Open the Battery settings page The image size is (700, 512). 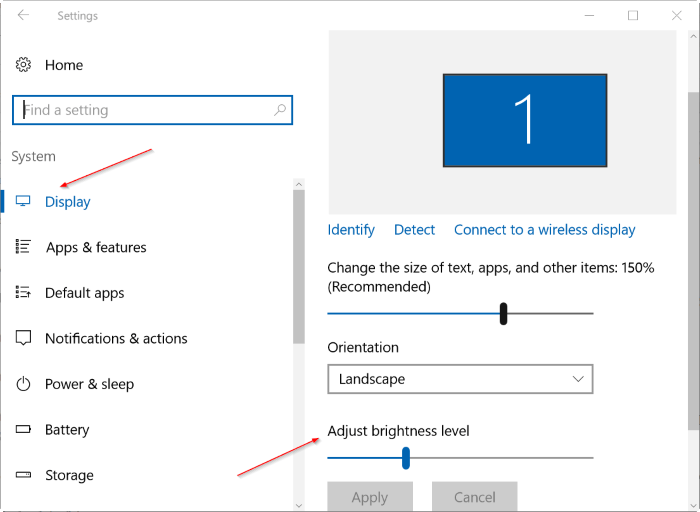tap(67, 430)
